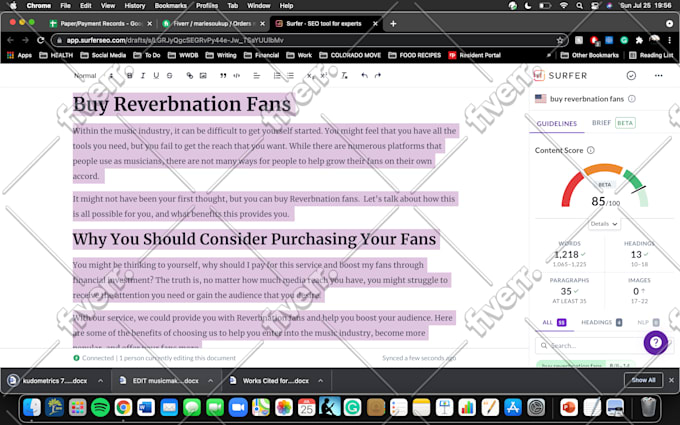Switch to the Guidelines tab
This screenshot has width=680, height=425.
[557, 124]
